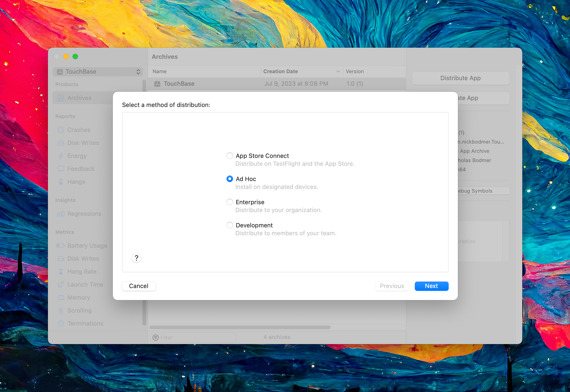Select the Enterprise distribution option

point(229,201)
